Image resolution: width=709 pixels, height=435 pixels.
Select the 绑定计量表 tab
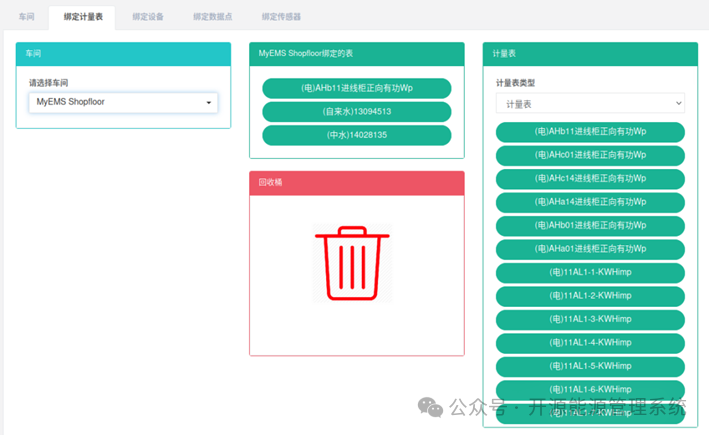point(83,17)
